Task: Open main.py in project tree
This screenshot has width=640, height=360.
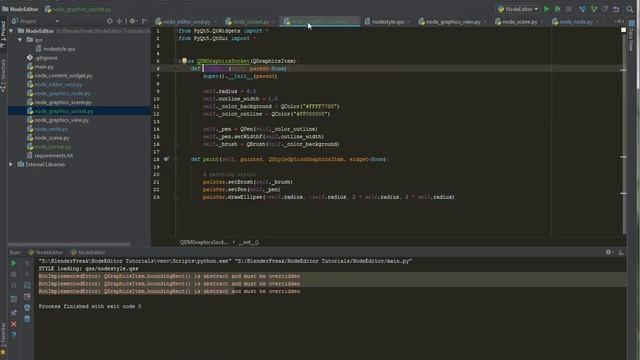Action: coord(44,67)
